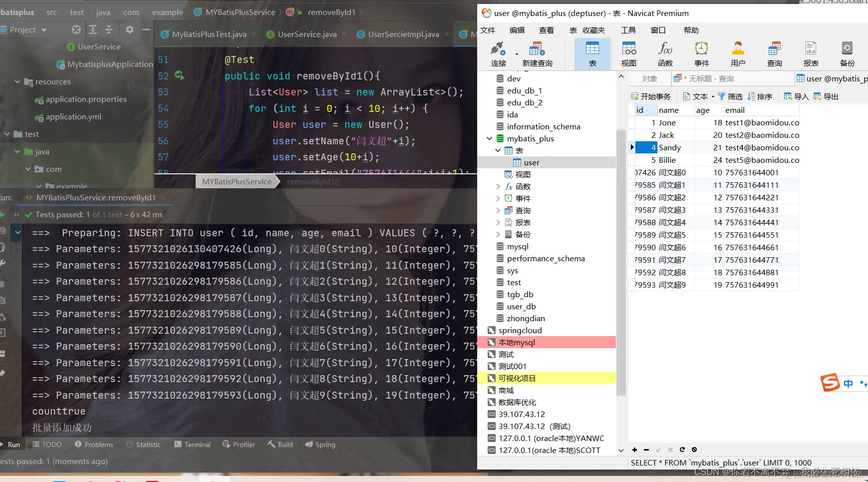
Task: Click the 事件 events clock icon
Action: click(701, 53)
